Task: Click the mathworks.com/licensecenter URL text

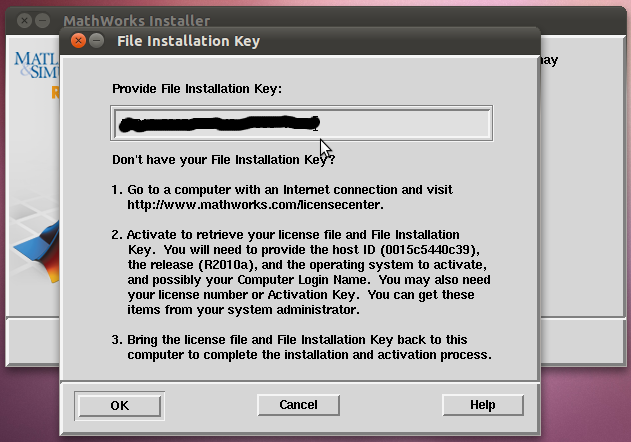Action: pos(255,205)
